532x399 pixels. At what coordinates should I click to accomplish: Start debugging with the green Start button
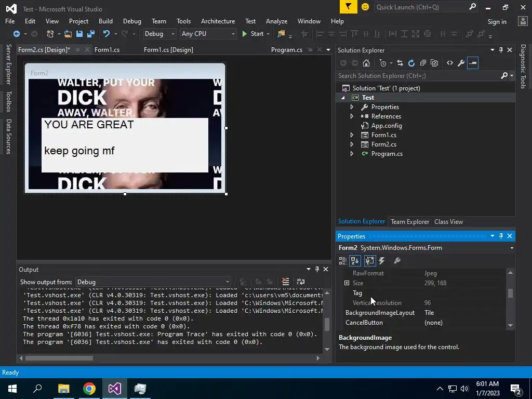pyautogui.click(x=254, y=34)
